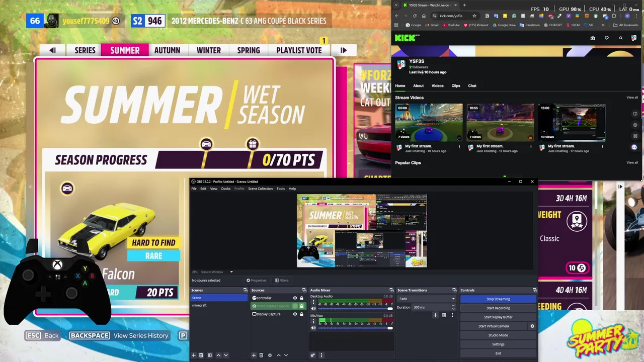Float the Audio Mixer dock
644x362 pixels.
[391, 290]
